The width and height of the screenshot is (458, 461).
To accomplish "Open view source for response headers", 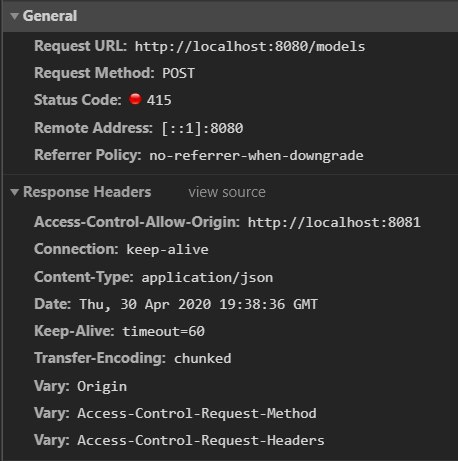I will click(227, 192).
